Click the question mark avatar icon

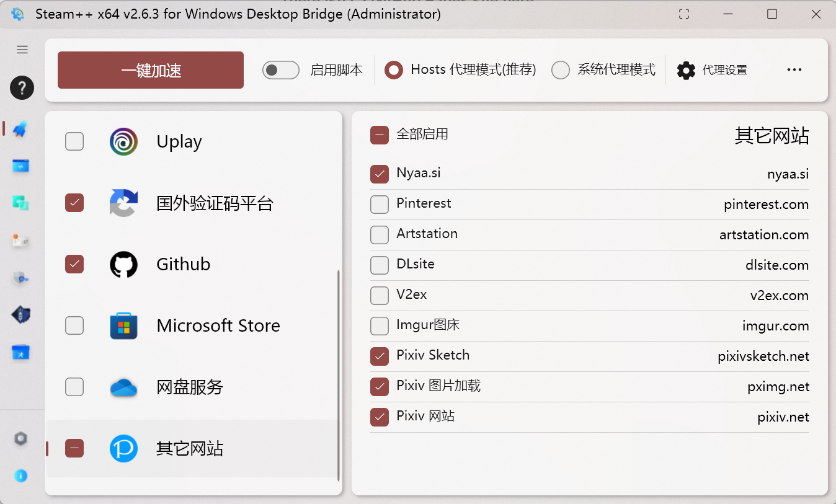(x=22, y=87)
